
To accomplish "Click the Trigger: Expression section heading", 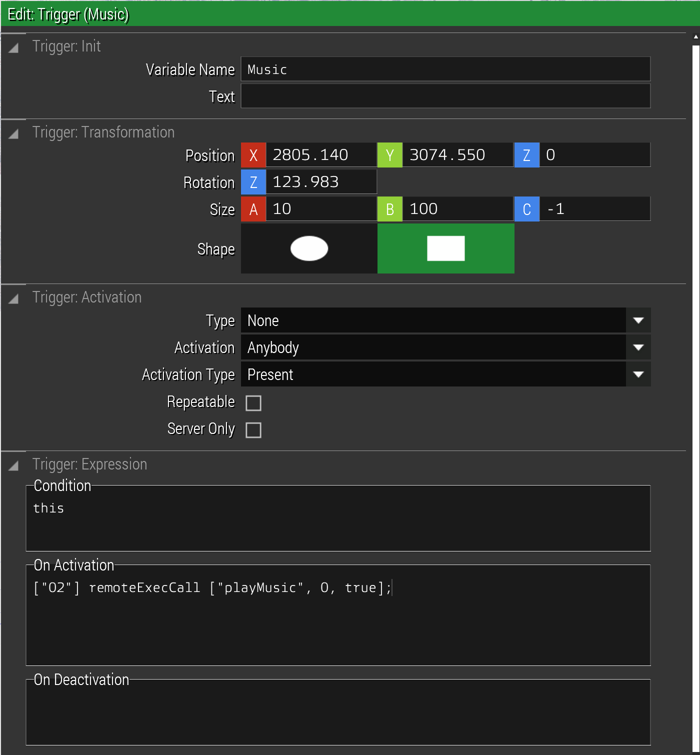I will (90, 464).
